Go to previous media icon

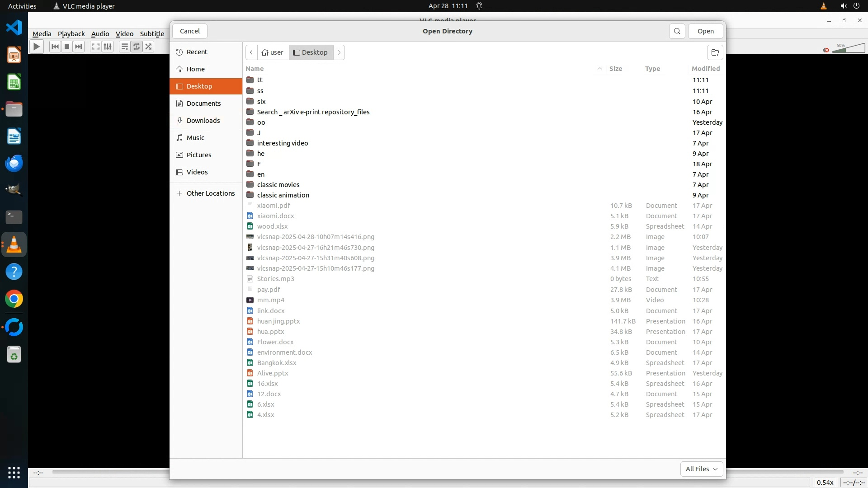point(55,47)
